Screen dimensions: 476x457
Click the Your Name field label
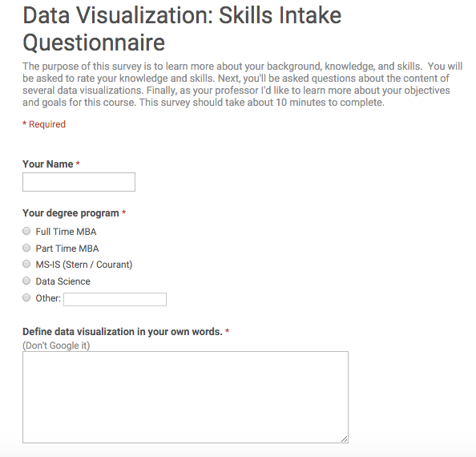pyautogui.click(x=48, y=164)
